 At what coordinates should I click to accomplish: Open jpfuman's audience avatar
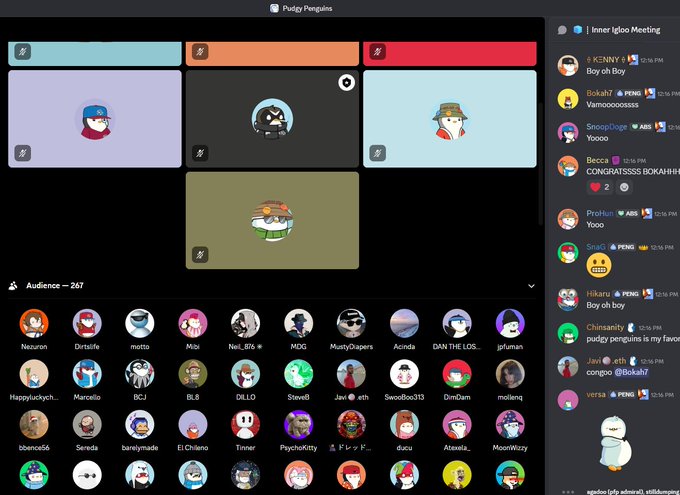click(x=510, y=324)
